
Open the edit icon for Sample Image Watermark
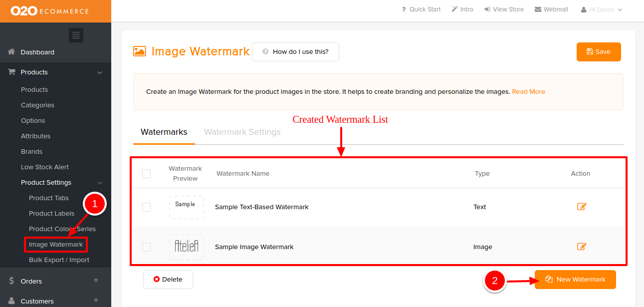[581, 246]
